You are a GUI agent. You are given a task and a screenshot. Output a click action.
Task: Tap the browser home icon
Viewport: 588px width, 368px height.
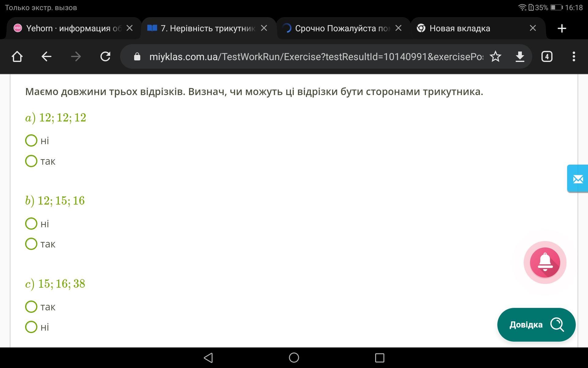click(x=17, y=56)
